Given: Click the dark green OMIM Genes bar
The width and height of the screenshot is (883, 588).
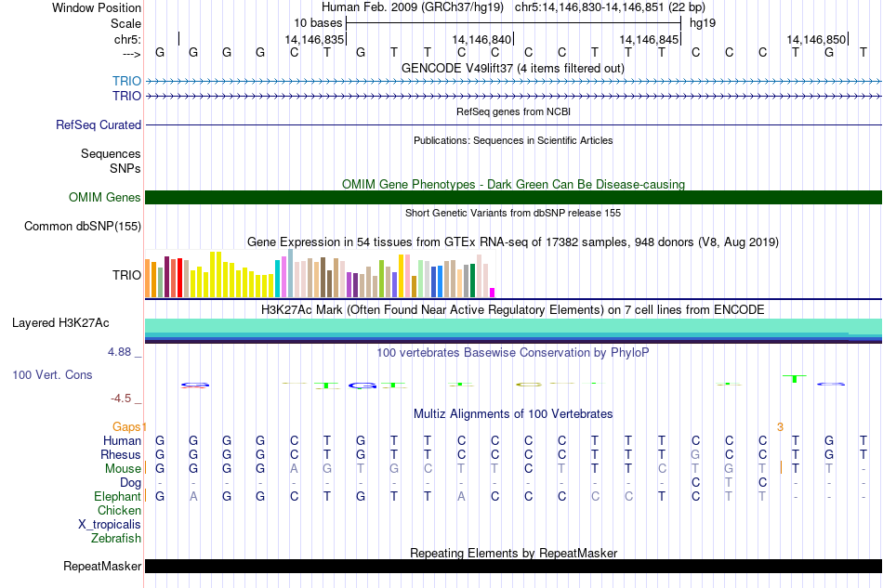Looking at the screenshot, I should [x=513, y=198].
